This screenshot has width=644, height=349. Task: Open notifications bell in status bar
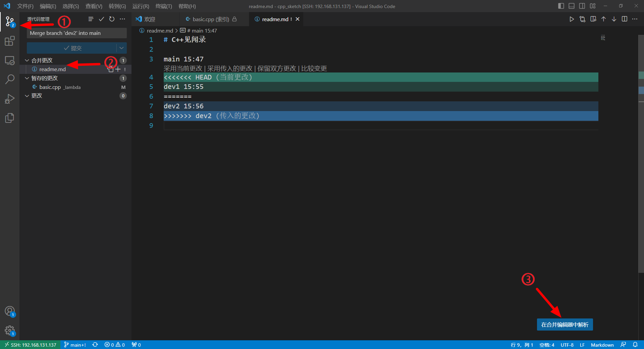(635, 345)
